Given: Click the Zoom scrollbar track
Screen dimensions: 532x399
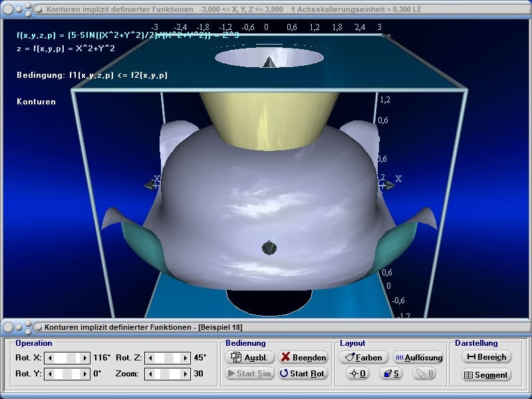Looking at the screenshot, I should coord(168,374).
